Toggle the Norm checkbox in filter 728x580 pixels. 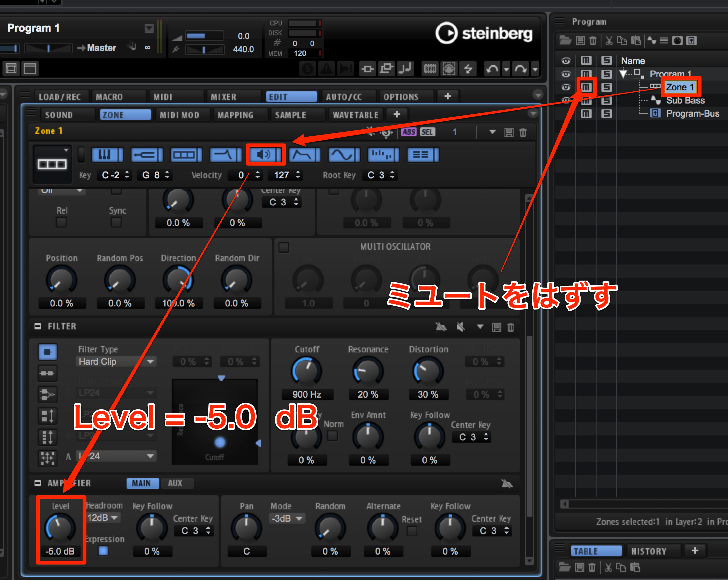(333, 436)
